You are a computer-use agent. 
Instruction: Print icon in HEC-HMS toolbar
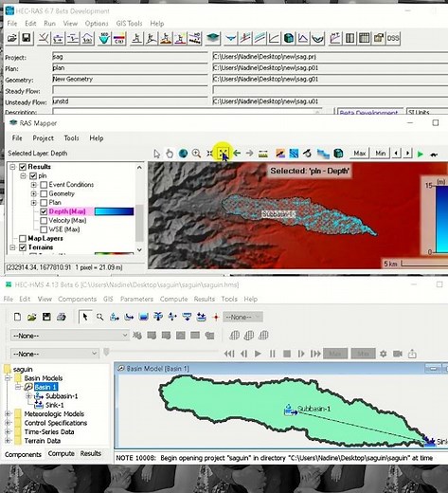coord(62,317)
